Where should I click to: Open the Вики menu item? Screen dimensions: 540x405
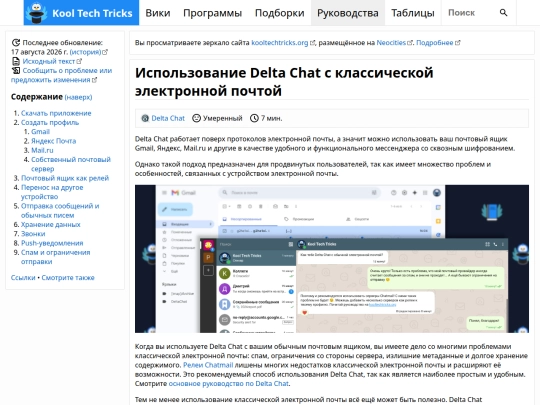158,13
